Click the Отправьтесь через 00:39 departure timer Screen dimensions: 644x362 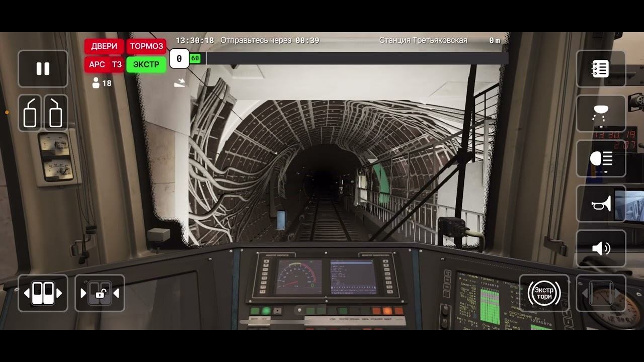click(270, 40)
